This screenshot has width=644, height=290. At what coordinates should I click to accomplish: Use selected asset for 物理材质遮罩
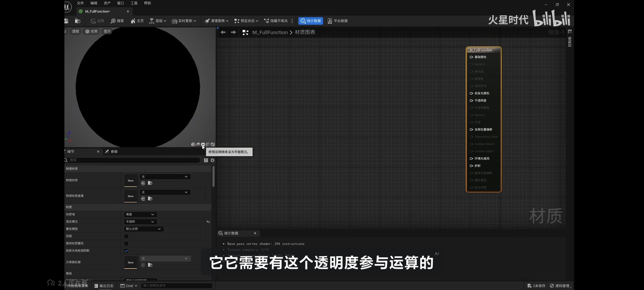point(143,199)
